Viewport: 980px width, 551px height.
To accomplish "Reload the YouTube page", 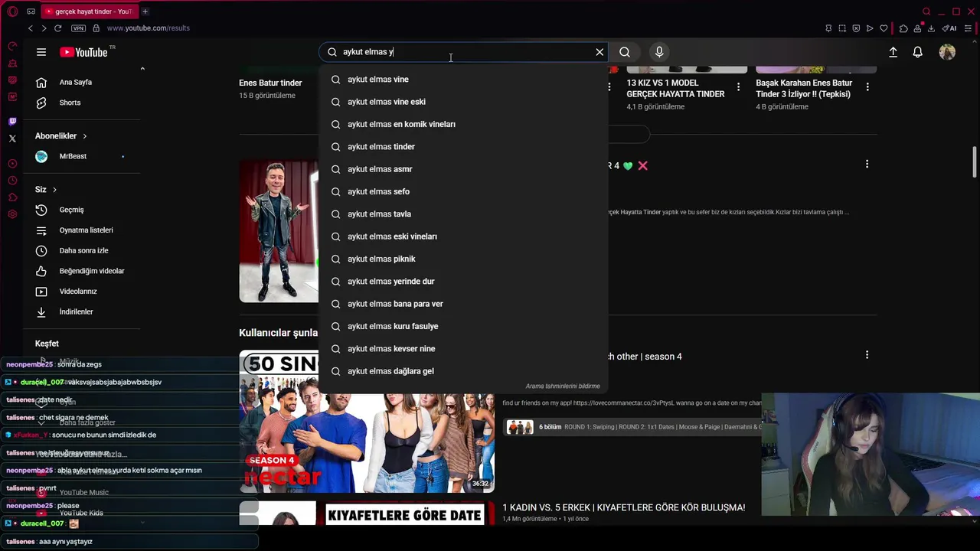I will [x=57, y=28].
